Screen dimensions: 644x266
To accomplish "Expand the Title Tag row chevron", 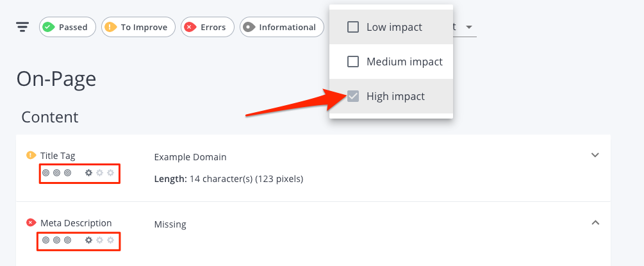I will (x=595, y=155).
